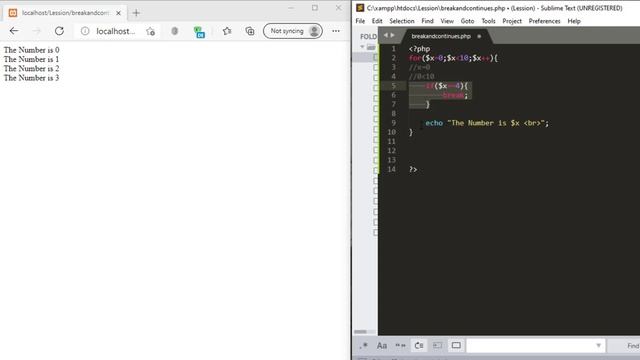Click the 'echo' keyword on line 9
Image resolution: width=640 pixels, height=360 pixels.
(x=434, y=123)
